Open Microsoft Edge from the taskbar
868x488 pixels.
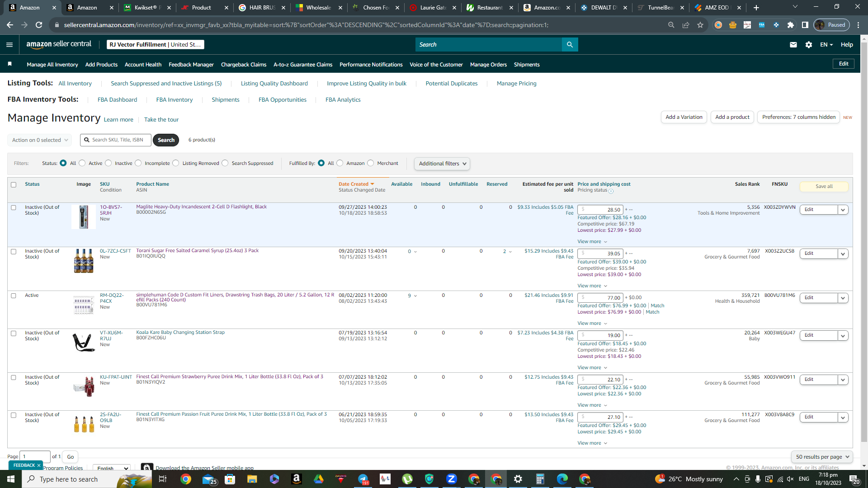click(562, 479)
